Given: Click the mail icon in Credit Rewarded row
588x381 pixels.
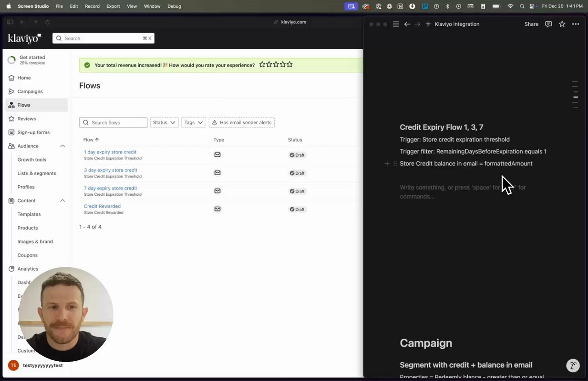Looking at the screenshot, I should (217, 209).
